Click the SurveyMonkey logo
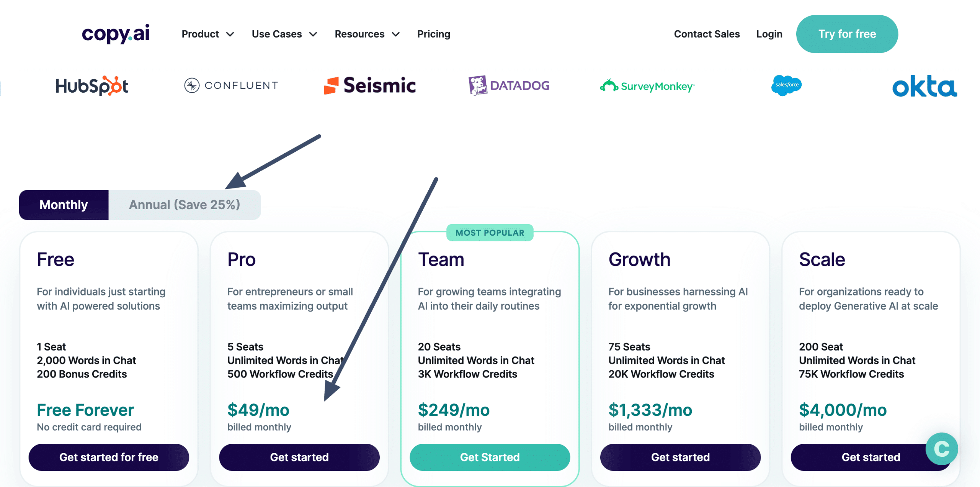980x487 pixels. tap(647, 86)
